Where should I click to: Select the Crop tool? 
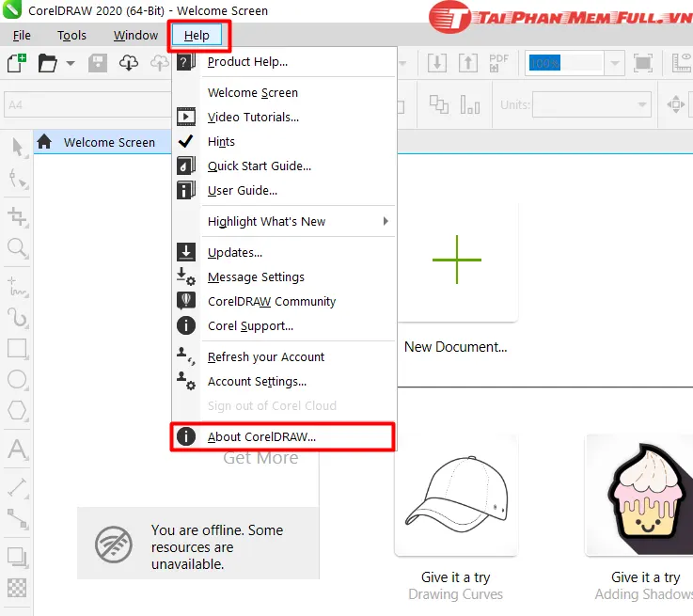point(18,216)
